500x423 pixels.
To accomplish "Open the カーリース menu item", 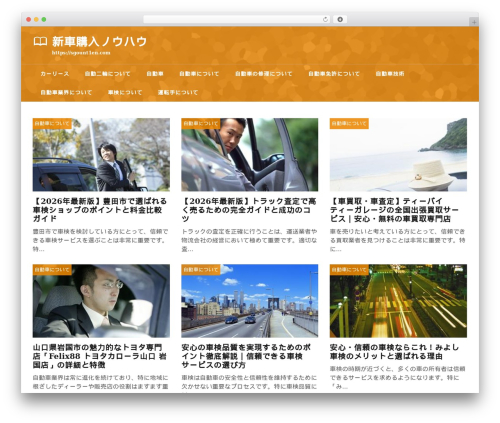I will point(55,74).
